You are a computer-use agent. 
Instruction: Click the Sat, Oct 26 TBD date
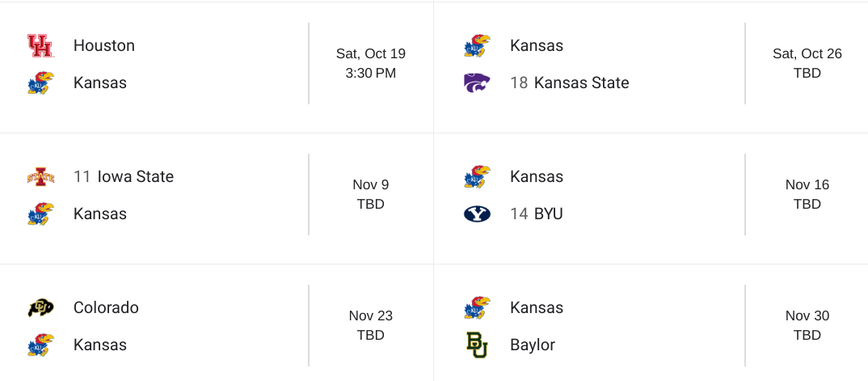(x=807, y=63)
